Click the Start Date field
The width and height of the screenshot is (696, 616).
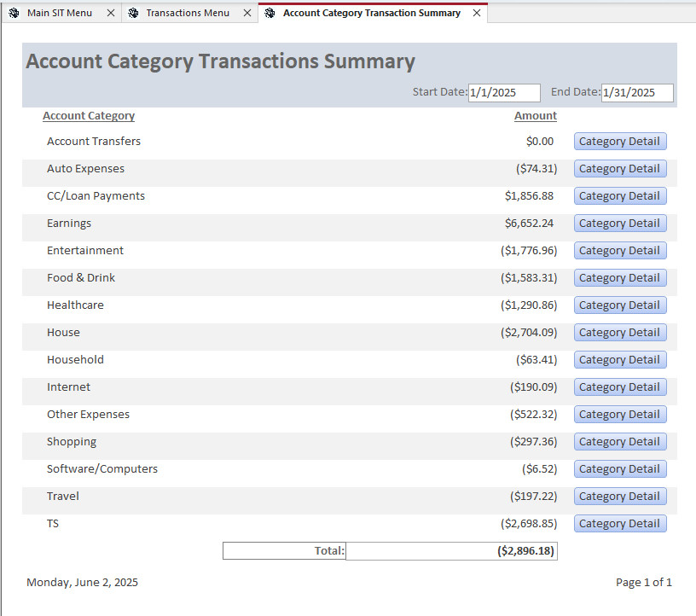point(504,92)
